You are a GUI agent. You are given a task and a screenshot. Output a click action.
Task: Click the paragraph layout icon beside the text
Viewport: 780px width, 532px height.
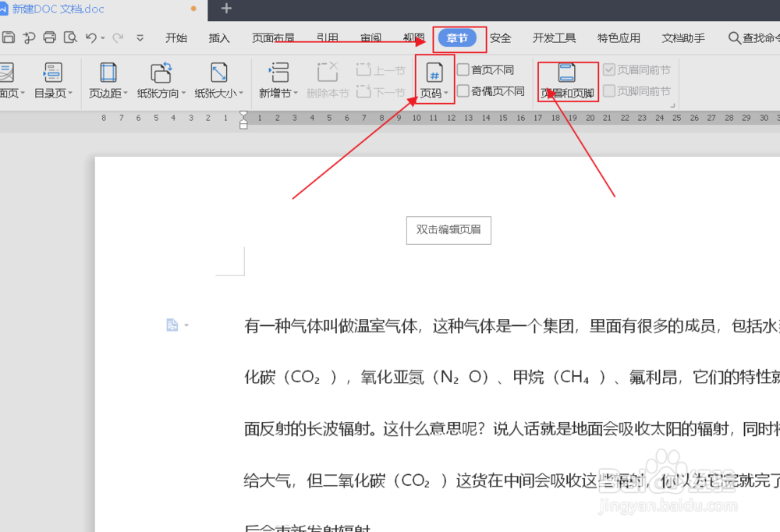pyautogui.click(x=172, y=325)
